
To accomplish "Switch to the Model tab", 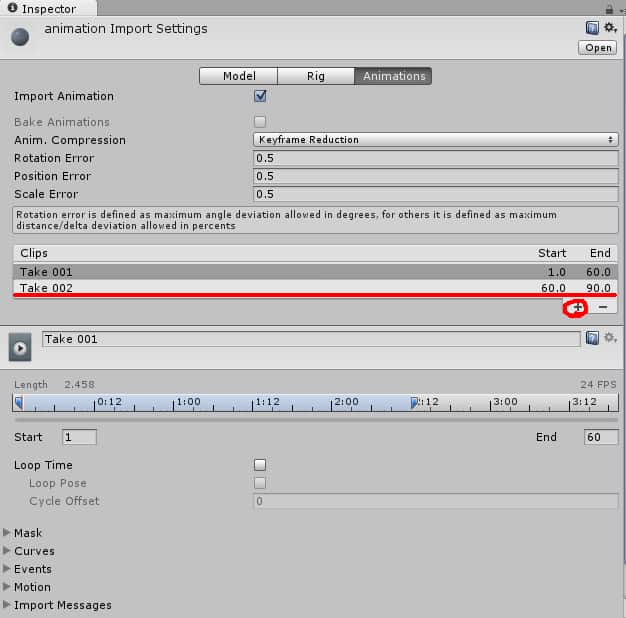I will pyautogui.click(x=238, y=76).
